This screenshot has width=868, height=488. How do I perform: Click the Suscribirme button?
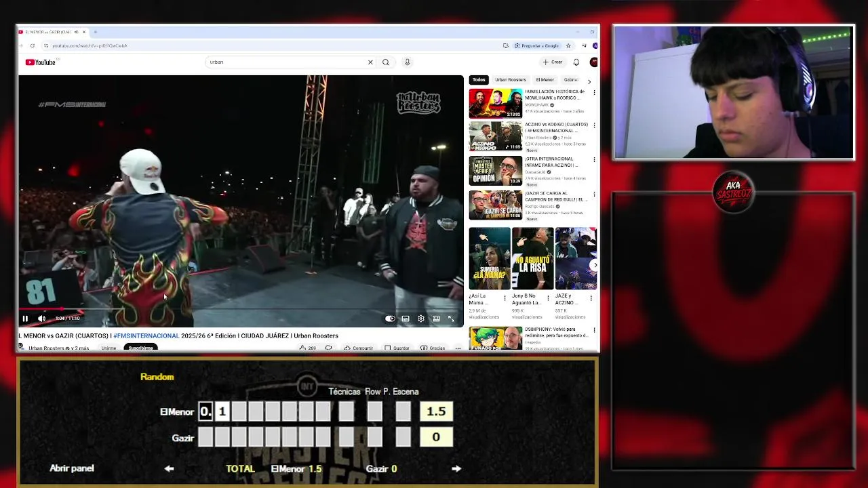(x=141, y=348)
